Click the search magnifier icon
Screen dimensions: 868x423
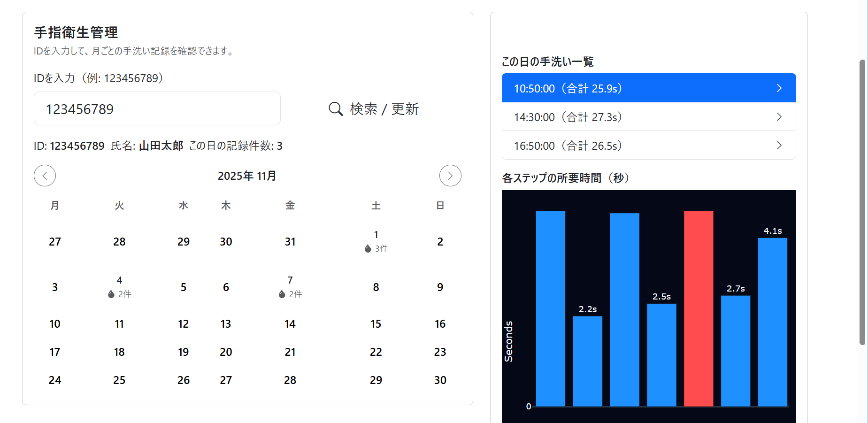[x=335, y=108]
